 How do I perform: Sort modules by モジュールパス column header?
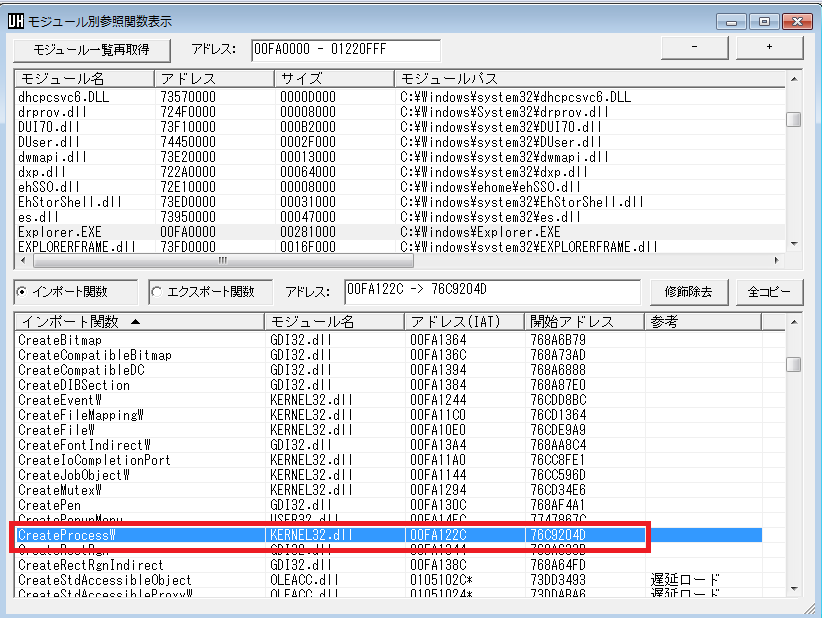tap(590, 79)
